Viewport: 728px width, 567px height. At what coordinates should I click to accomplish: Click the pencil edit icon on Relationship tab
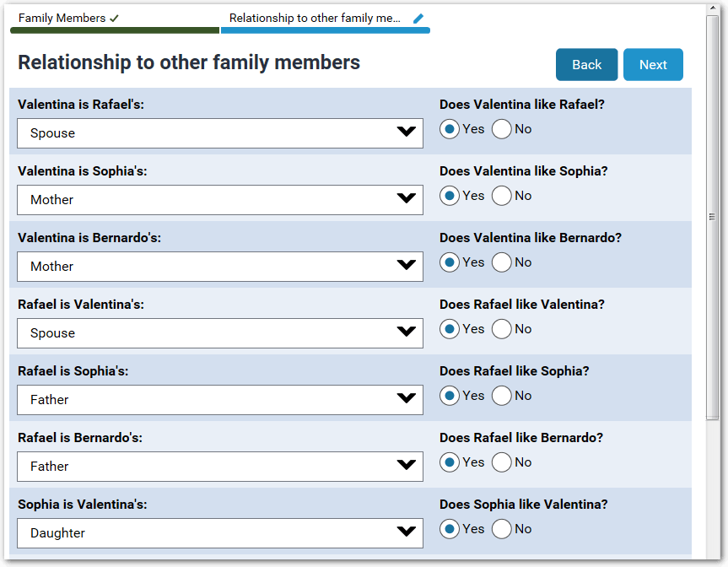click(419, 17)
